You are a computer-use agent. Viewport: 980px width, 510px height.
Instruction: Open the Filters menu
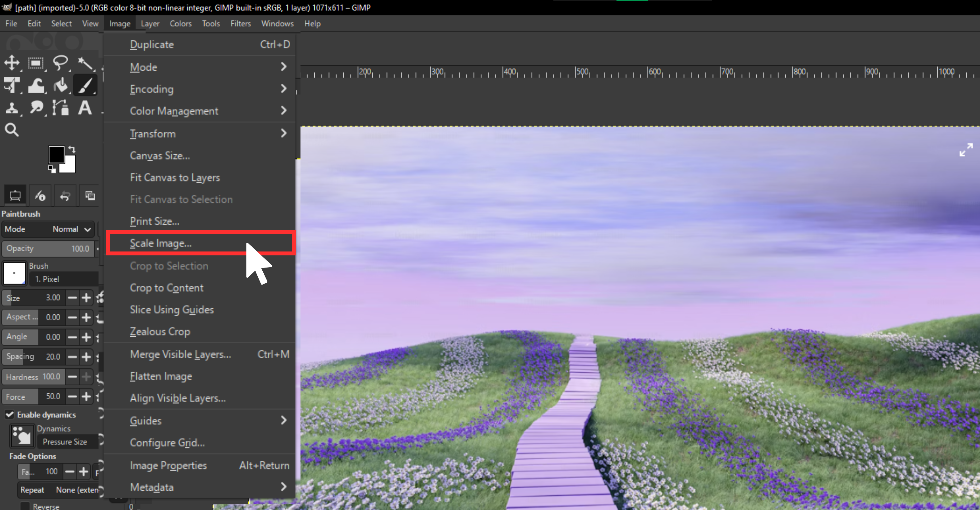coord(240,24)
